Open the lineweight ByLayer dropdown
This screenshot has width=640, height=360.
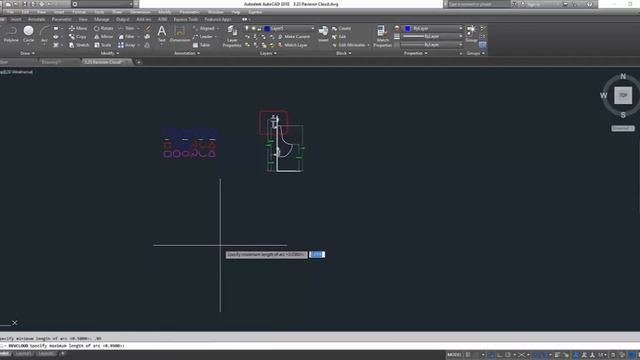click(x=433, y=36)
